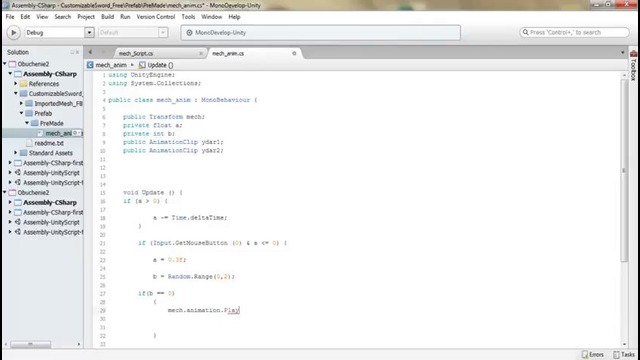Collapse the first Obuchenie2 solution node

4,64
